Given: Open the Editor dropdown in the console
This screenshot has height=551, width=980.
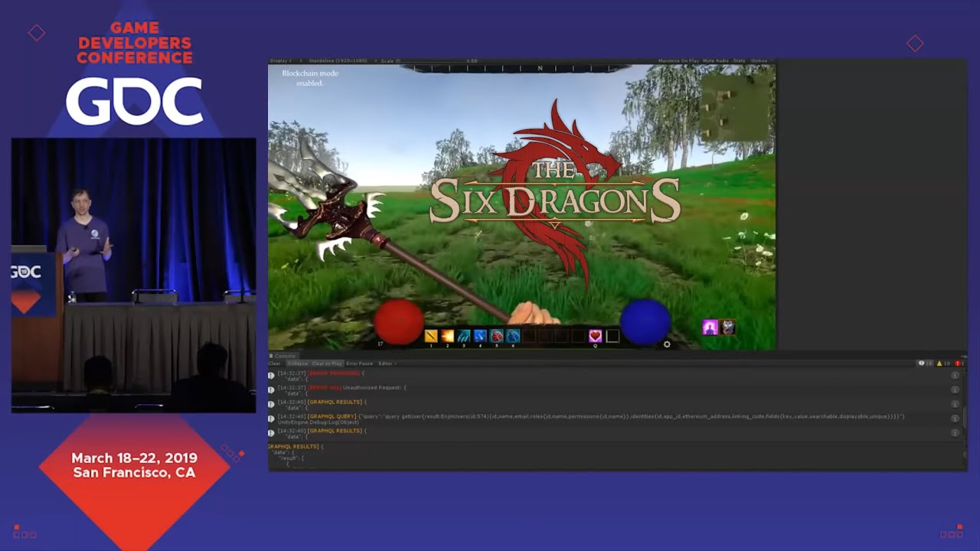Looking at the screenshot, I should pyautogui.click(x=386, y=364).
